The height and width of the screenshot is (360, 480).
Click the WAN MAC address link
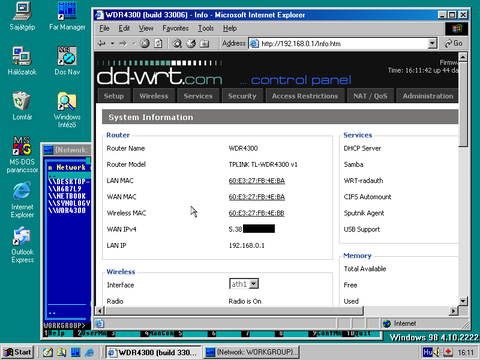click(x=257, y=197)
